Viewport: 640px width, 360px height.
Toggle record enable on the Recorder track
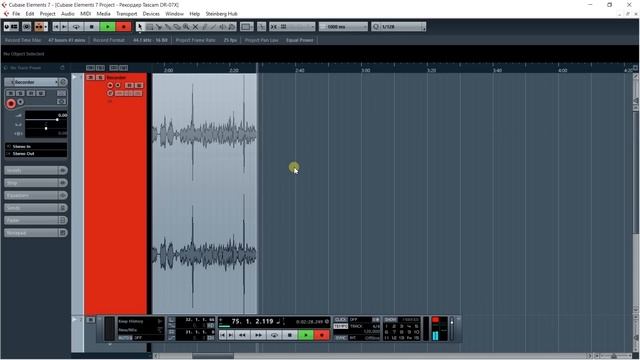[110, 85]
